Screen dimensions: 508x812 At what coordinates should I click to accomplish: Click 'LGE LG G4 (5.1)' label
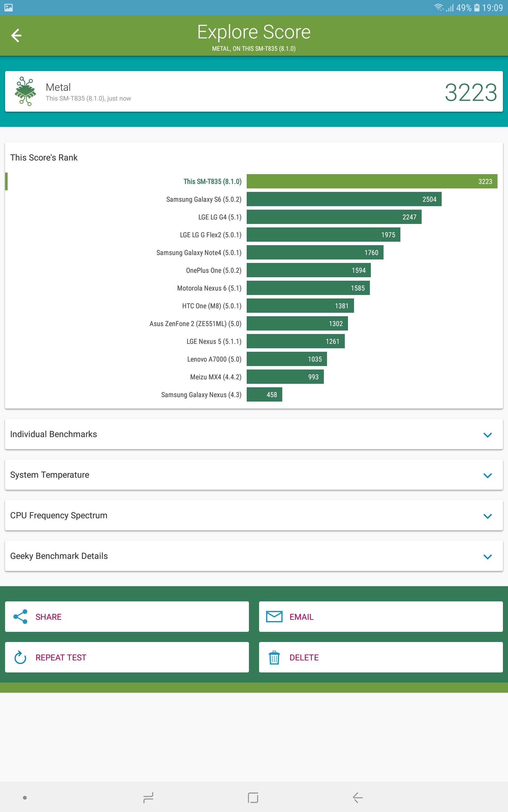[220, 217]
